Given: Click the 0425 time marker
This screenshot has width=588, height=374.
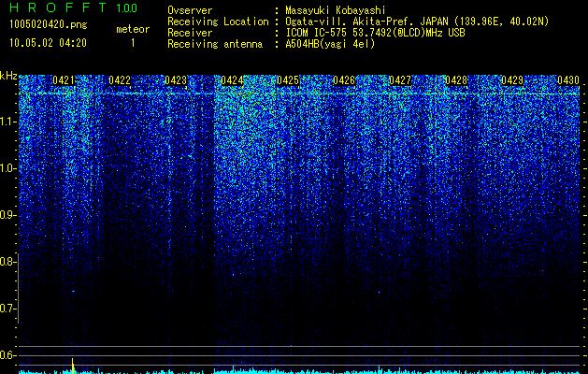Looking at the screenshot, I should tap(288, 80).
